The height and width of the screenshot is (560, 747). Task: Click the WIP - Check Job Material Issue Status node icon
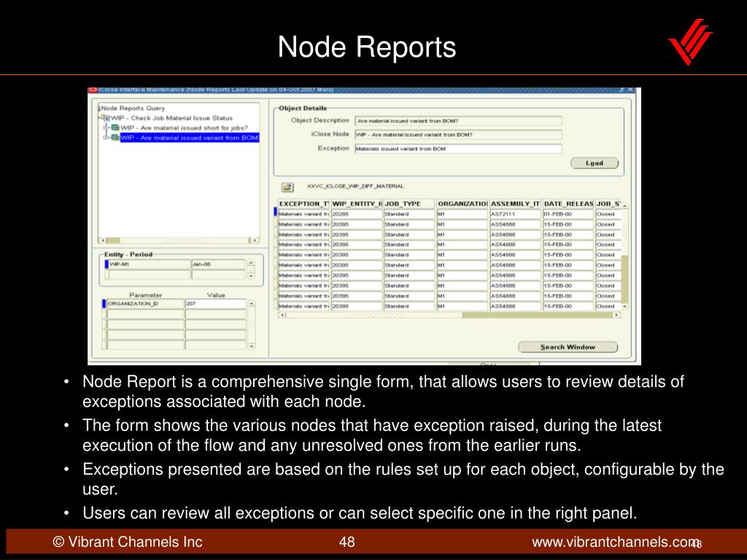click(107, 118)
